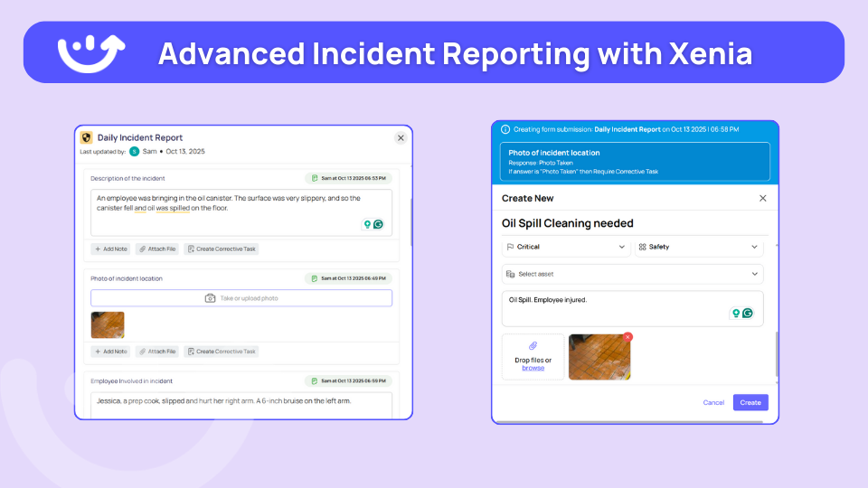Click the shield icon beside Daily Incident Report
This screenshot has height=488, width=868.
[x=87, y=137]
